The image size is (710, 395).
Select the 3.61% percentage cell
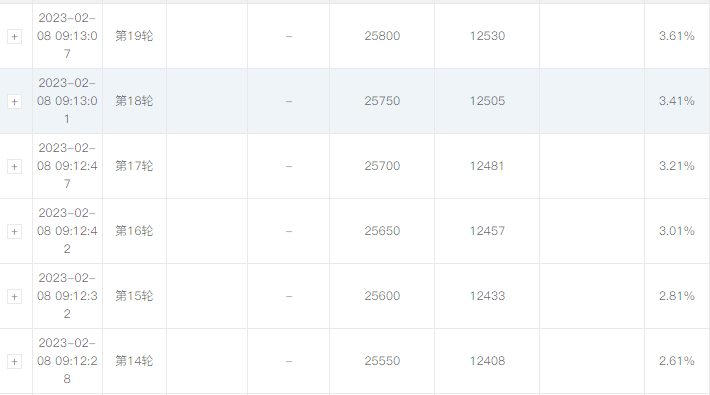(x=676, y=36)
